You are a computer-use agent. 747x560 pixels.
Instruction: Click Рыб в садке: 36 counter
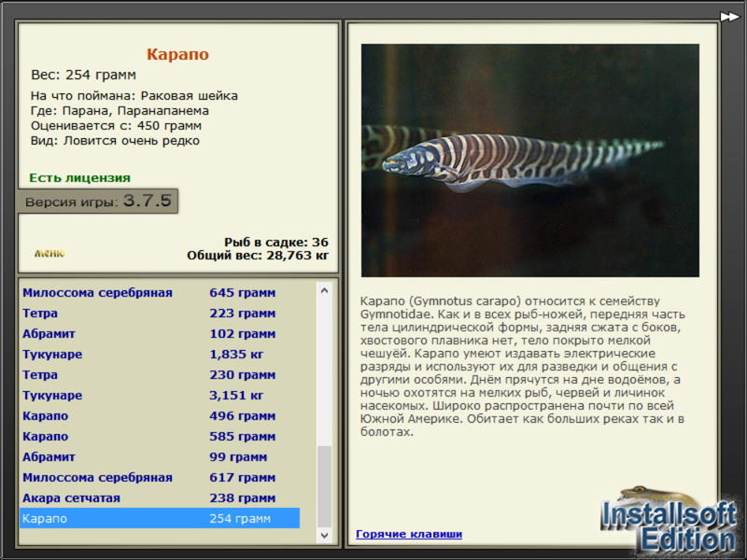click(276, 242)
